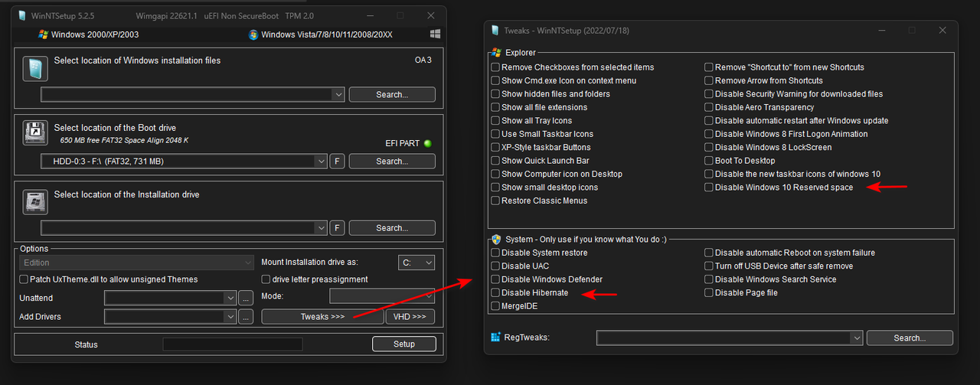Viewport: 980px width, 385px height.
Task: Open the Edition dropdown
Action: coord(137,263)
